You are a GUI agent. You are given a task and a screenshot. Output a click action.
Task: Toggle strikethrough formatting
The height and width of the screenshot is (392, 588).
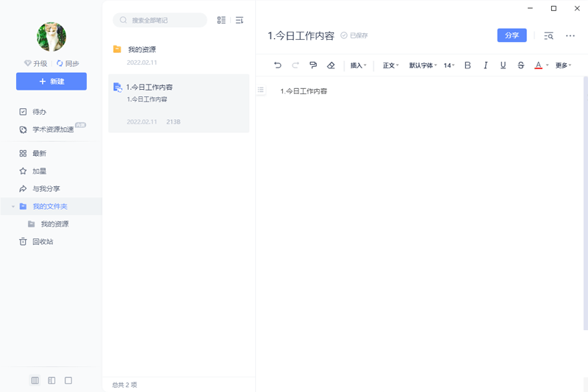point(520,65)
